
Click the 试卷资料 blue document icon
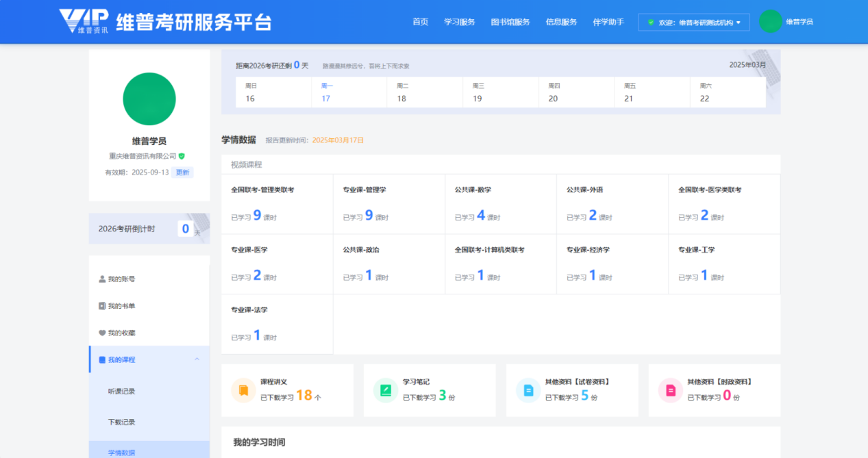tap(528, 390)
